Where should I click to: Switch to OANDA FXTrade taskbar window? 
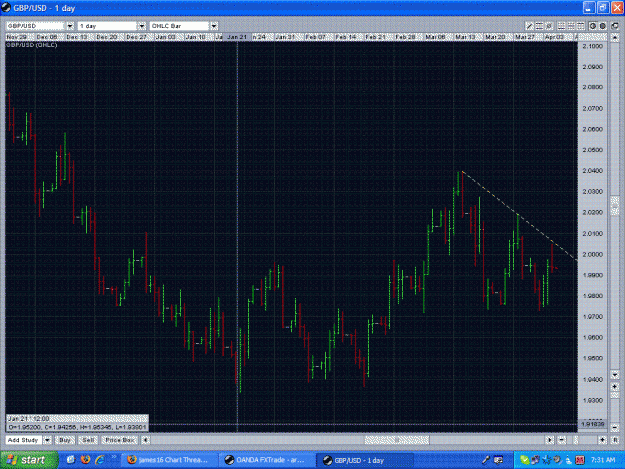[x=266, y=460]
